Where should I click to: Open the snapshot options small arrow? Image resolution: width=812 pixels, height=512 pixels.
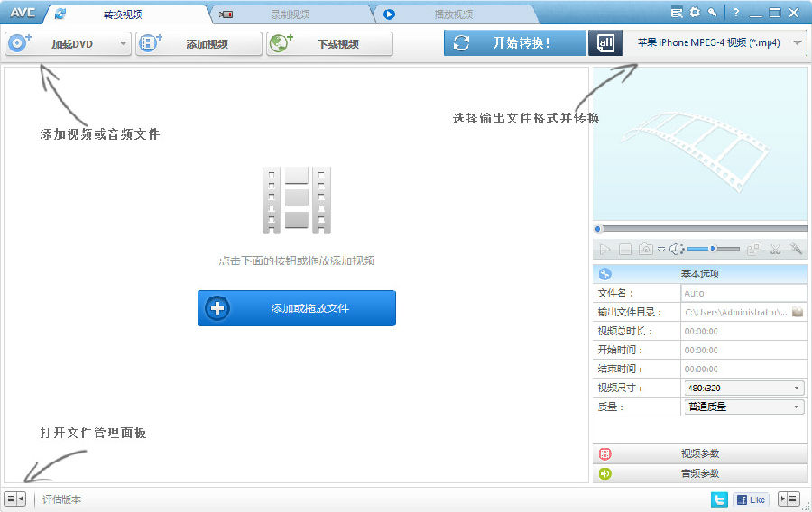(x=661, y=250)
